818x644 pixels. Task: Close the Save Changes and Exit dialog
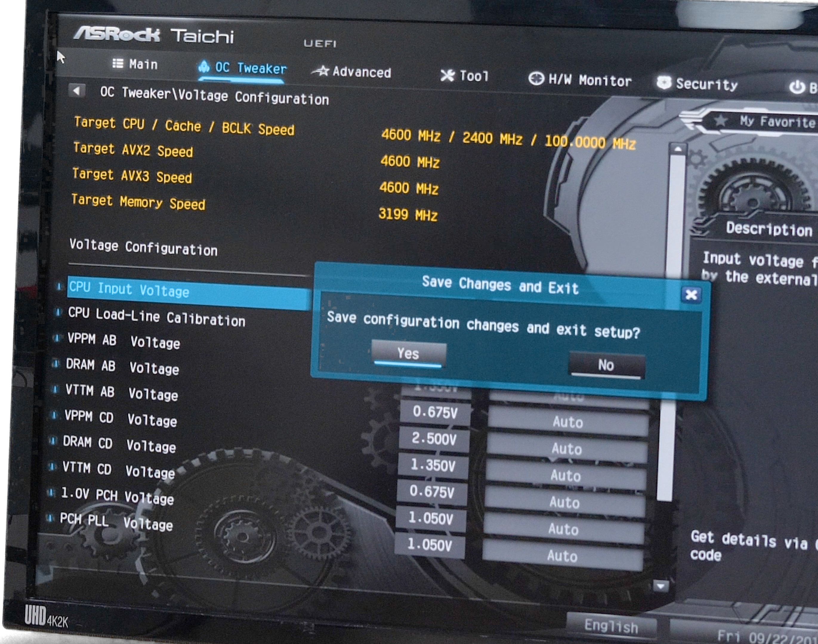691,295
